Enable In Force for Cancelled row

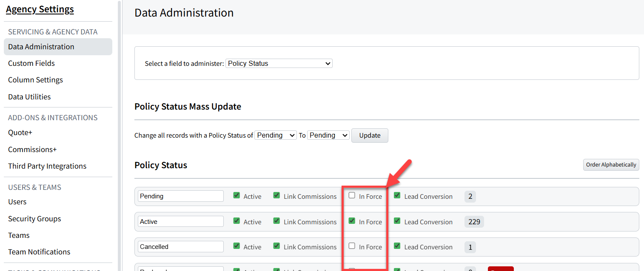click(x=352, y=246)
